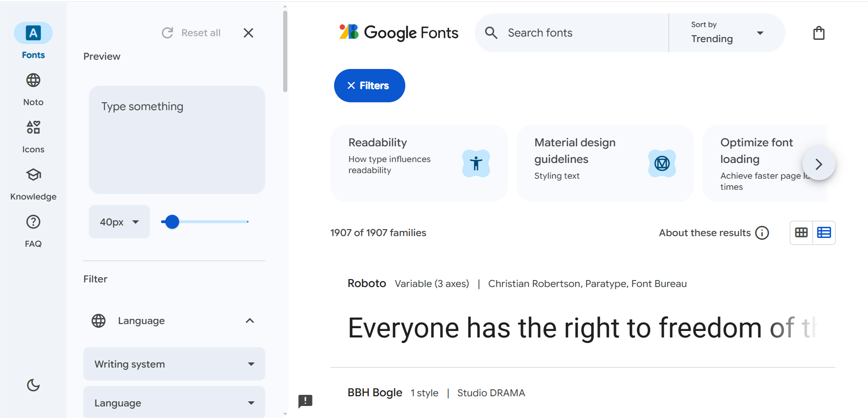868x418 pixels.
Task: Close the filters panel with X
Action: (x=248, y=33)
